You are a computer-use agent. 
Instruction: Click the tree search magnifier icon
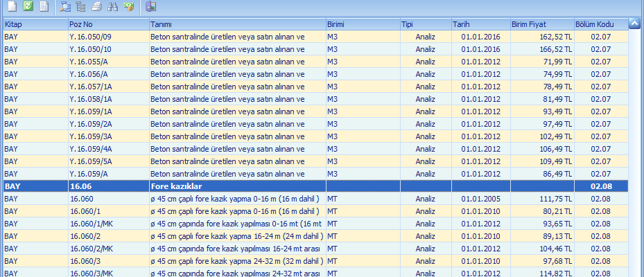tap(66, 8)
